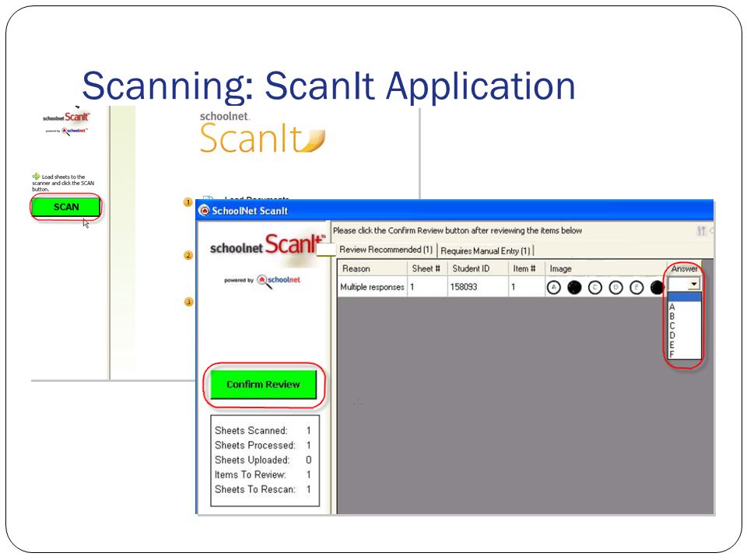Select Student ID 158093 cell
Screen dimensions: 747x560
click(478, 287)
